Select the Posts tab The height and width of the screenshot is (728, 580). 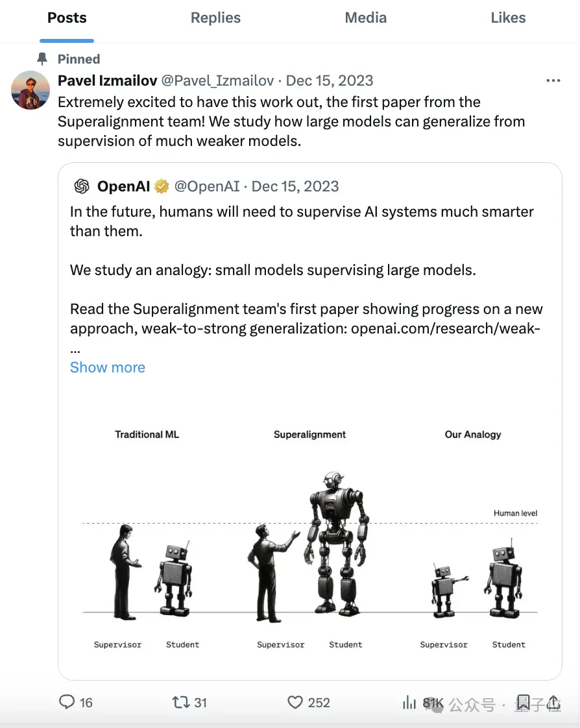point(67,18)
